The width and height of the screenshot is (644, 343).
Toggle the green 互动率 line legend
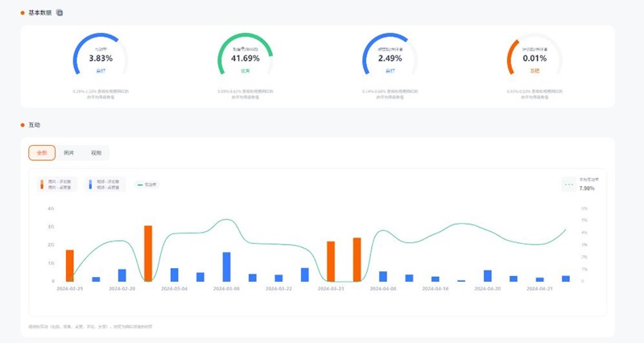146,184
